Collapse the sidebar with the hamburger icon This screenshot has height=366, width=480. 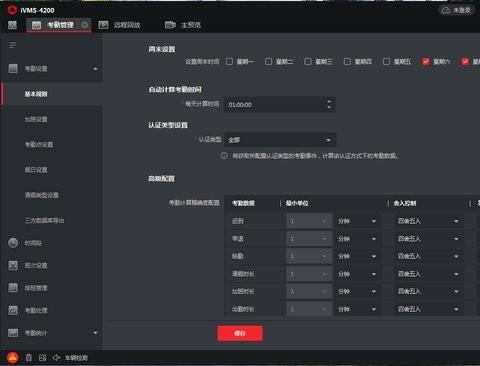click(12, 45)
